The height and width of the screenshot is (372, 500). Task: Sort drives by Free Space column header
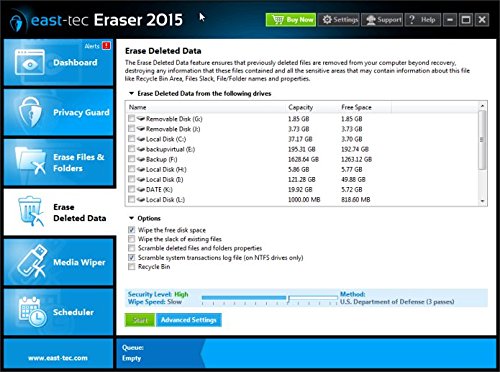[x=365, y=107]
